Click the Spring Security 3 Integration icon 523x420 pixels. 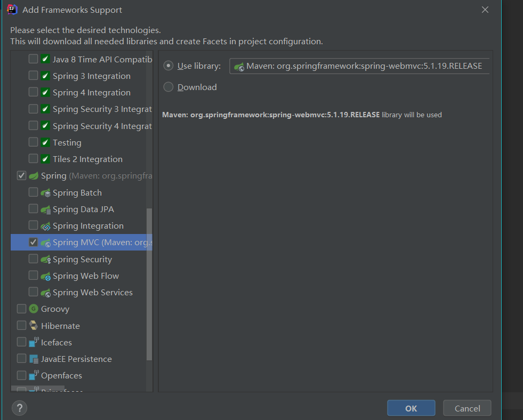(45, 109)
